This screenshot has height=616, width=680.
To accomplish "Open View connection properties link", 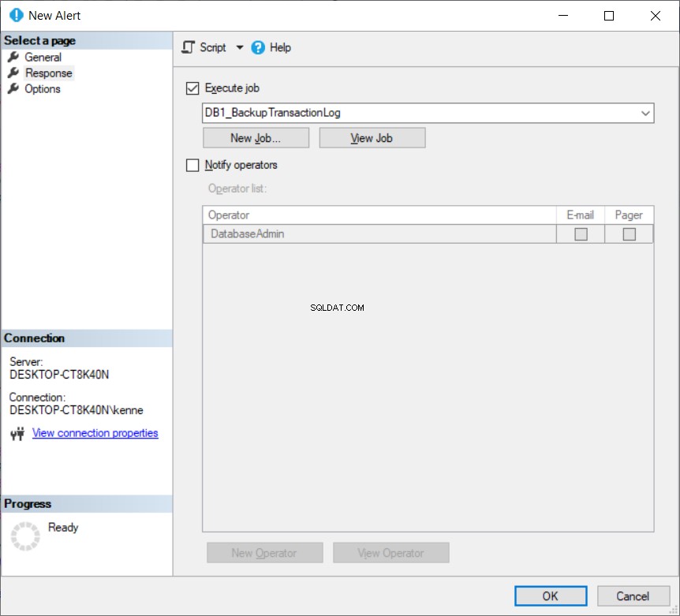I will click(x=95, y=433).
